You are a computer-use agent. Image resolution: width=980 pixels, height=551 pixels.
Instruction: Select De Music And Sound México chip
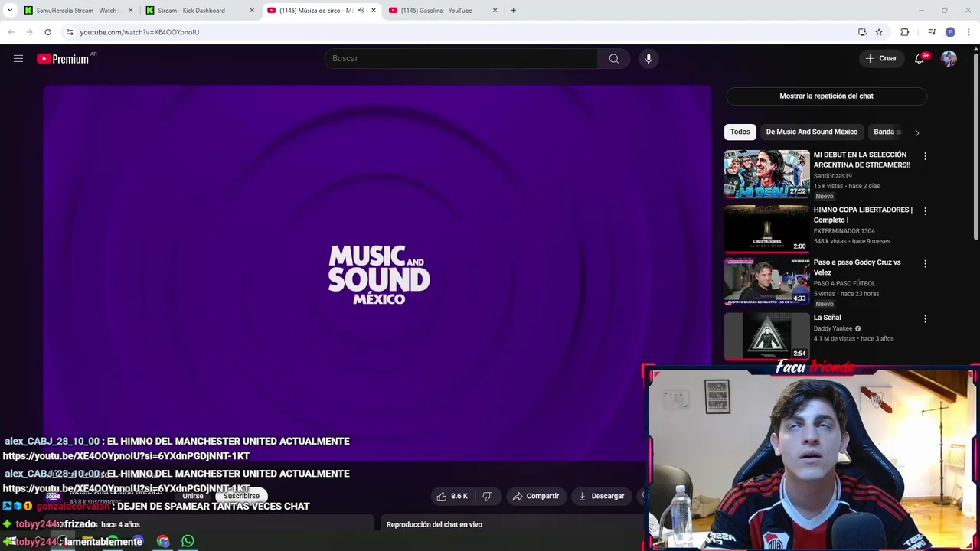812,132
